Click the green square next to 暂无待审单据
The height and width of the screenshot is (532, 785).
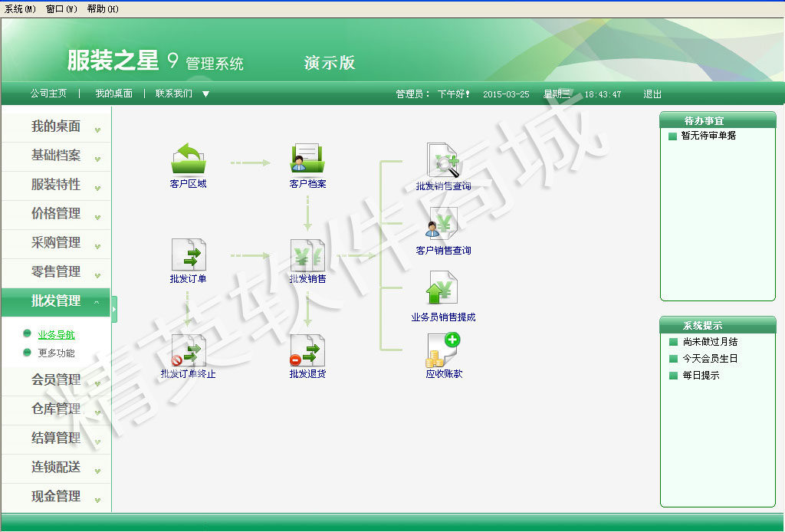point(673,136)
